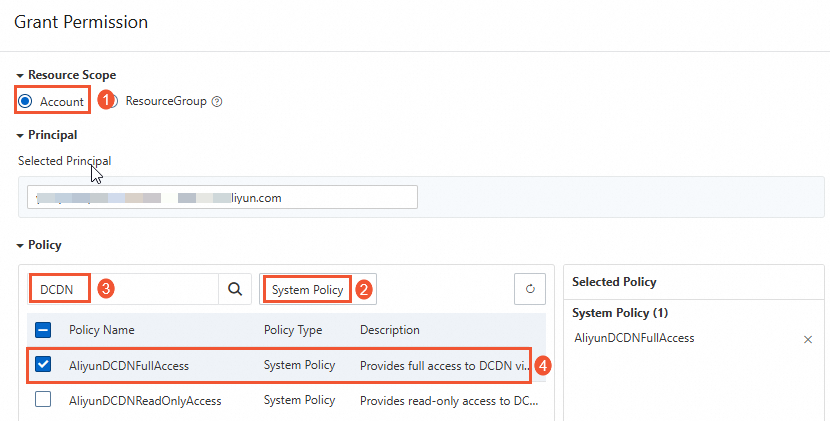The height and width of the screenshot is (421, 830).
Task: Click the System Policy (1) heading
Action: tap(620, 313)
